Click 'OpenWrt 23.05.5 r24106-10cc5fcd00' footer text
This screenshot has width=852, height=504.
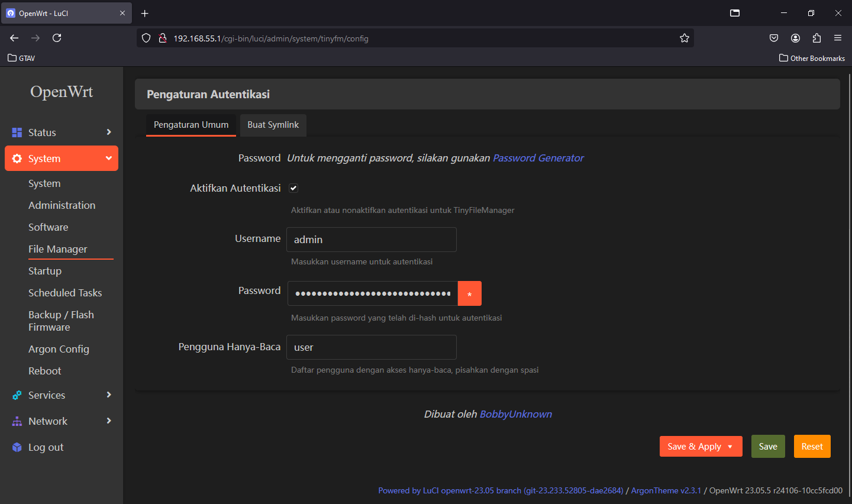pos(776,490)
